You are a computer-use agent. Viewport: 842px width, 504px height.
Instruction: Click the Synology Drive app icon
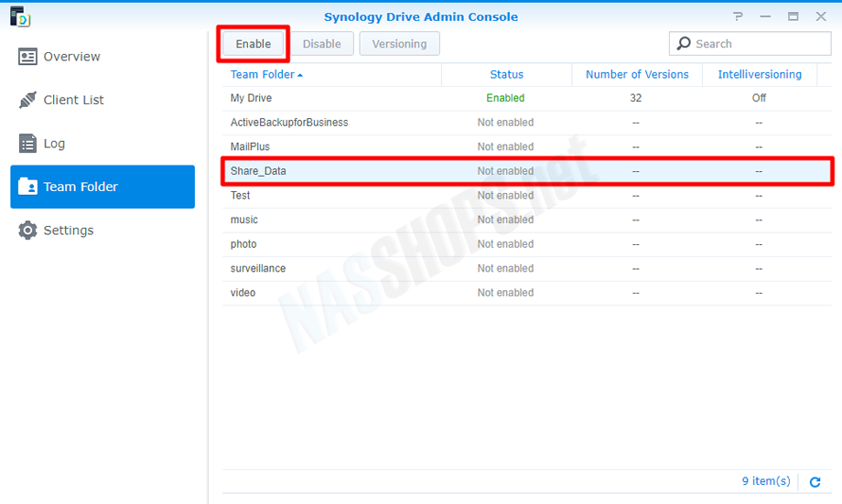coord(20,16)
